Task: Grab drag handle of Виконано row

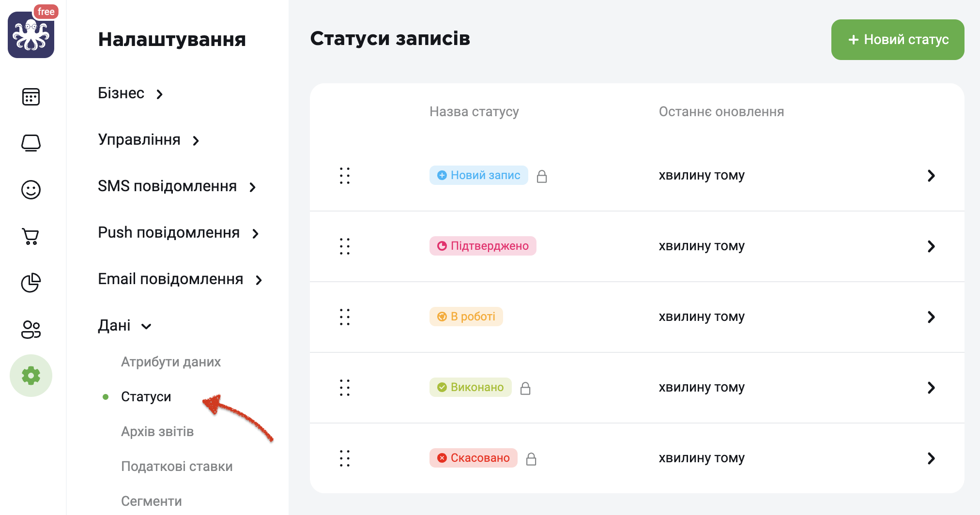Action: click(345, 388)
